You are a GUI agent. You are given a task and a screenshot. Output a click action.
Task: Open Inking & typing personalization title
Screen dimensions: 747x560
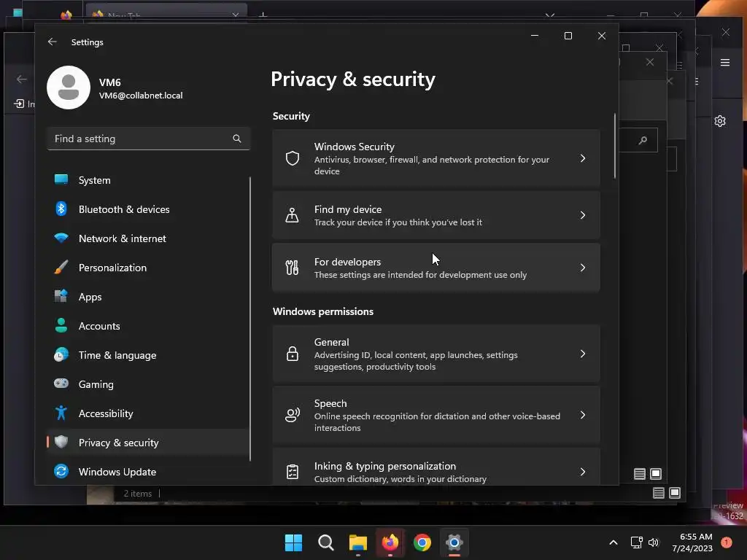(385, 466)
